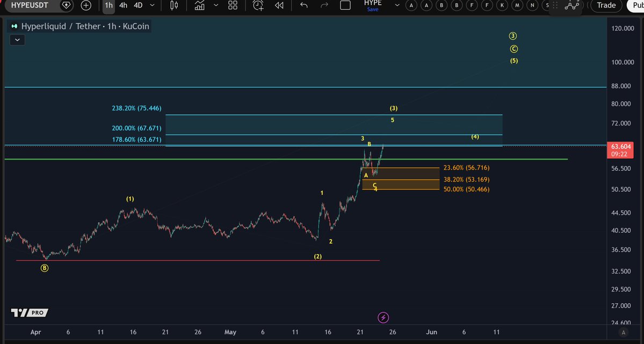Select the circled 3 wave label
Viewport: 644px width, 344px height.
coord(513,36)
